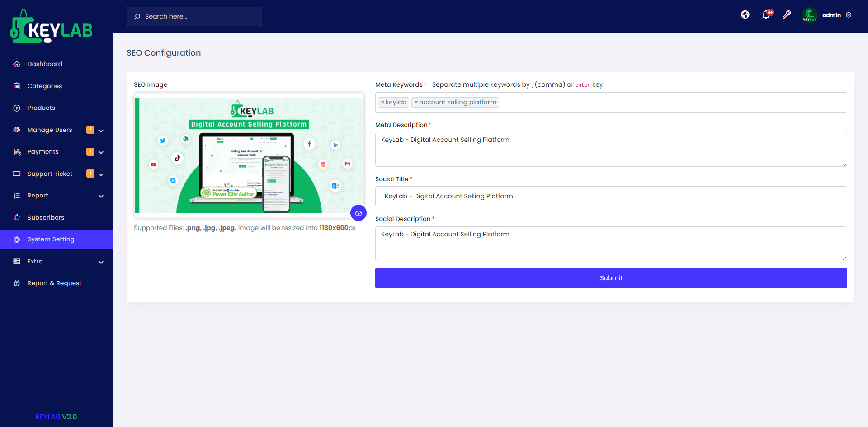Click the Dashboard home icon
This screenshot has height=427, width=868.
(17, 64)
